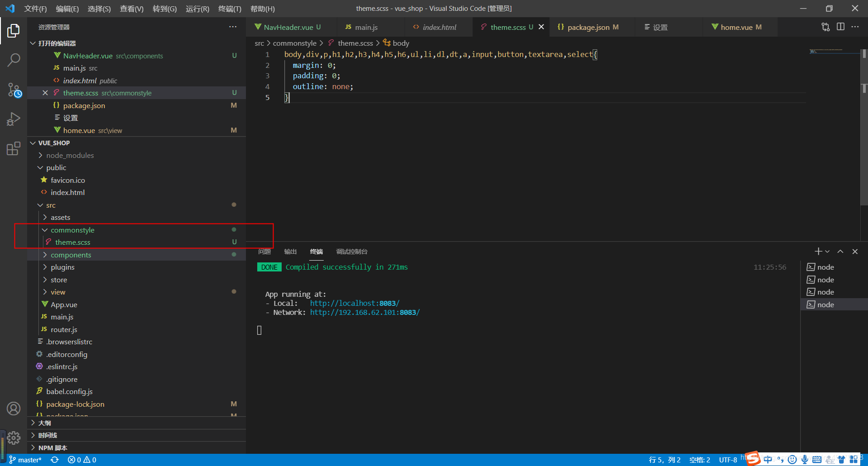Open the Extensions view

(14, 148)
